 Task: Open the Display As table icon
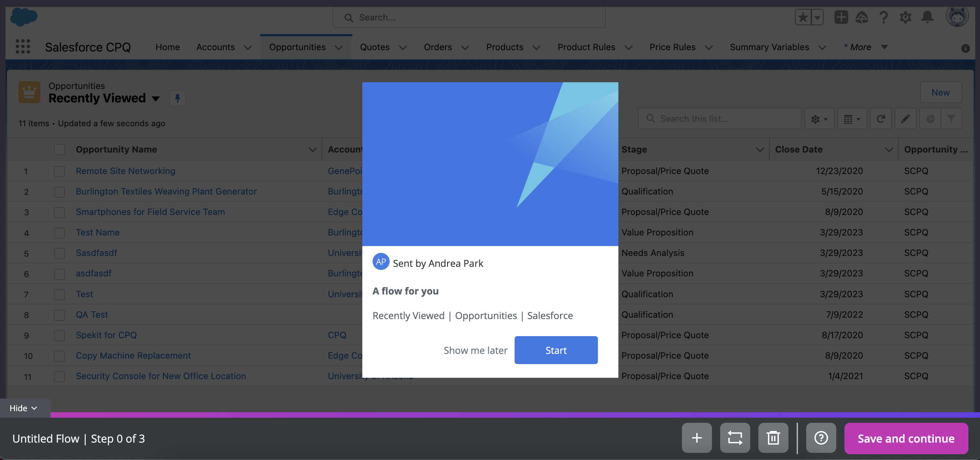click(x=852, y=119)
